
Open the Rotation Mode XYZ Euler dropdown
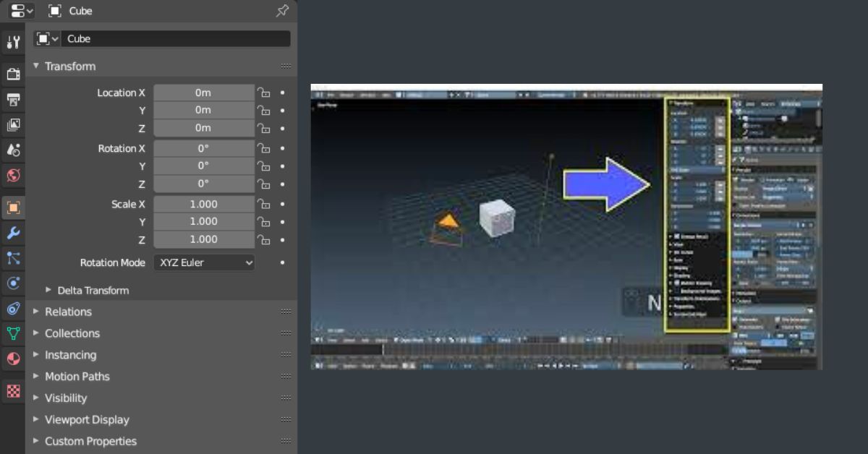(203, 263)
